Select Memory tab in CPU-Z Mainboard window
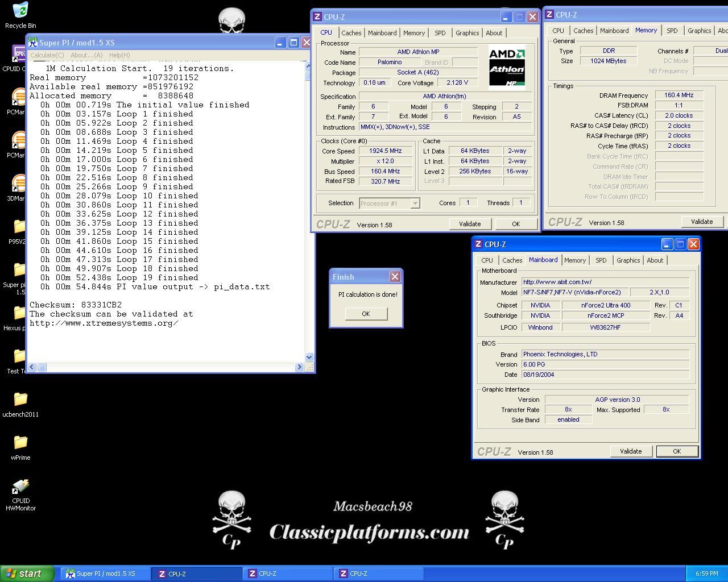728x582 pixels. pos(575,260)
